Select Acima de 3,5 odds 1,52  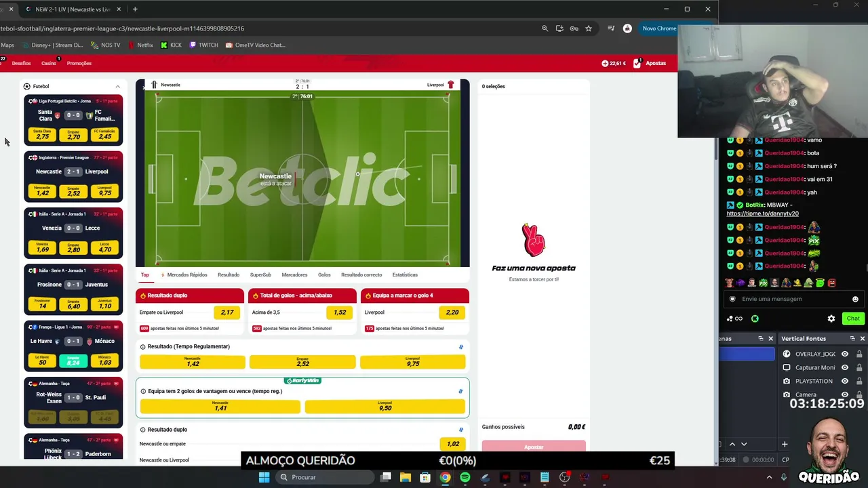click(339, 312)
